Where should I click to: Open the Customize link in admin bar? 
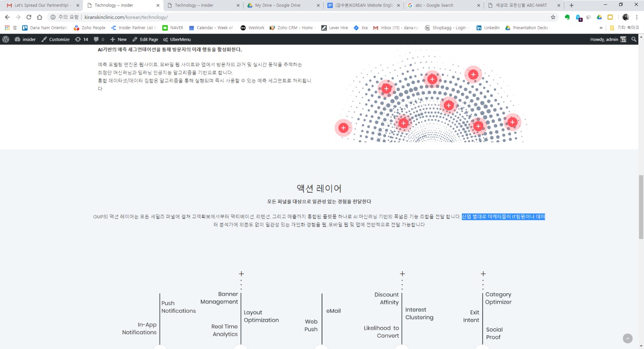[56, 39]
